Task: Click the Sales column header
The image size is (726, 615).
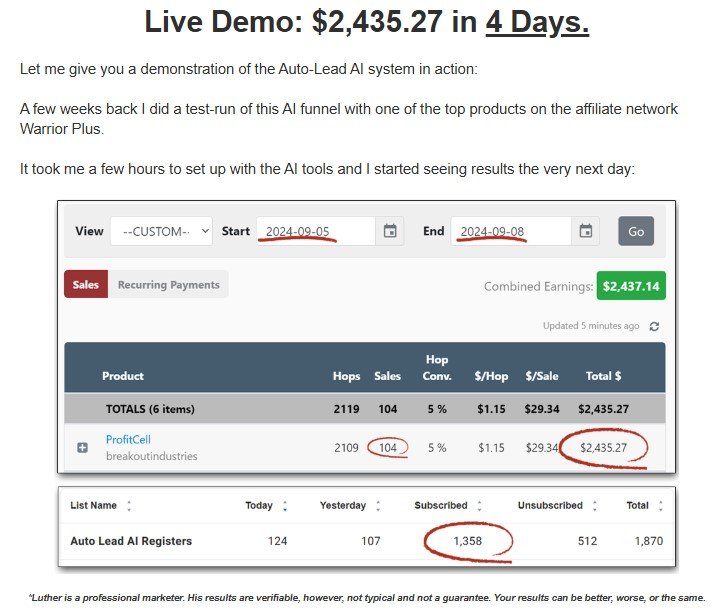Action: 388,376
